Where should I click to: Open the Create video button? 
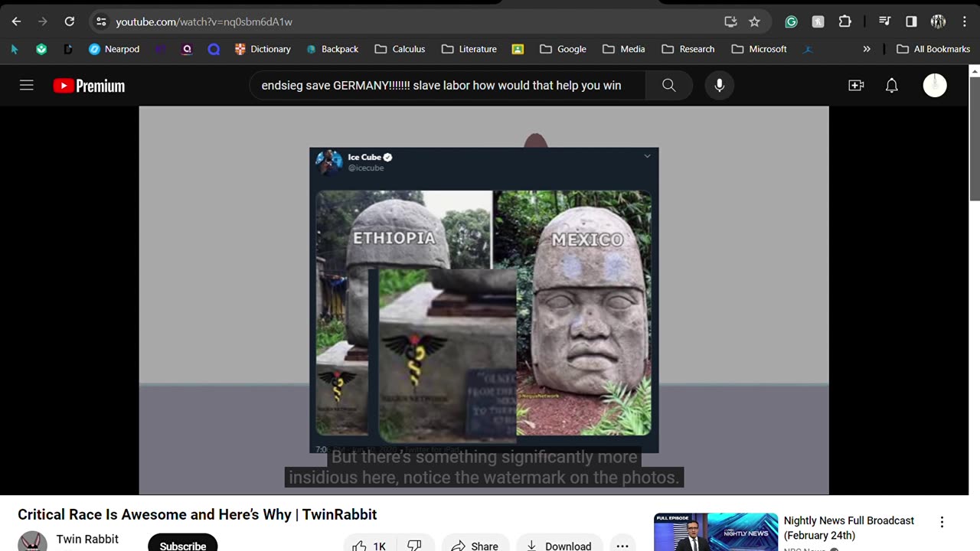(x=856, y=86)
